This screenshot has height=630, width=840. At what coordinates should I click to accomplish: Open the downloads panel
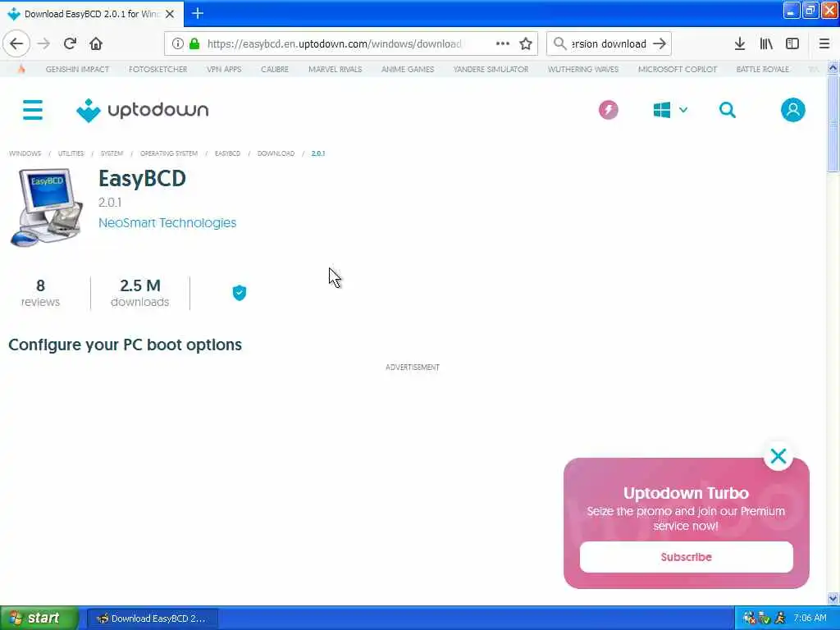[740, 44]
